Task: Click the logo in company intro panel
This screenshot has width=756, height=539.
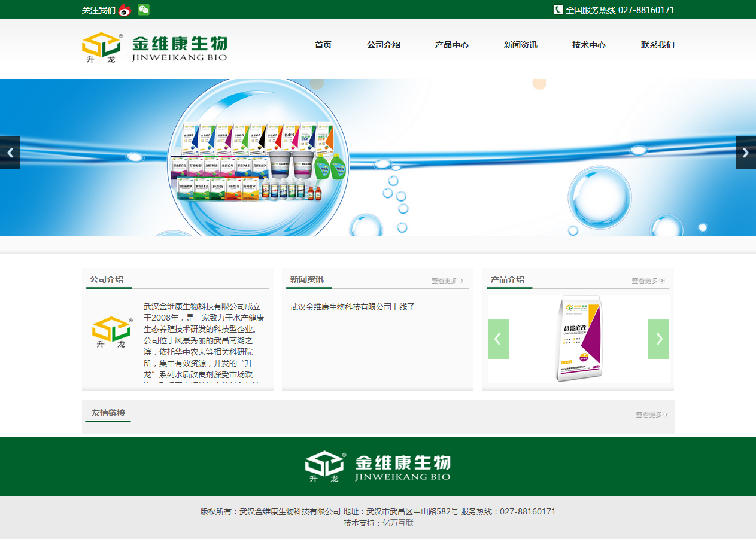Action: pyautogui.click(x=112, y=332)
